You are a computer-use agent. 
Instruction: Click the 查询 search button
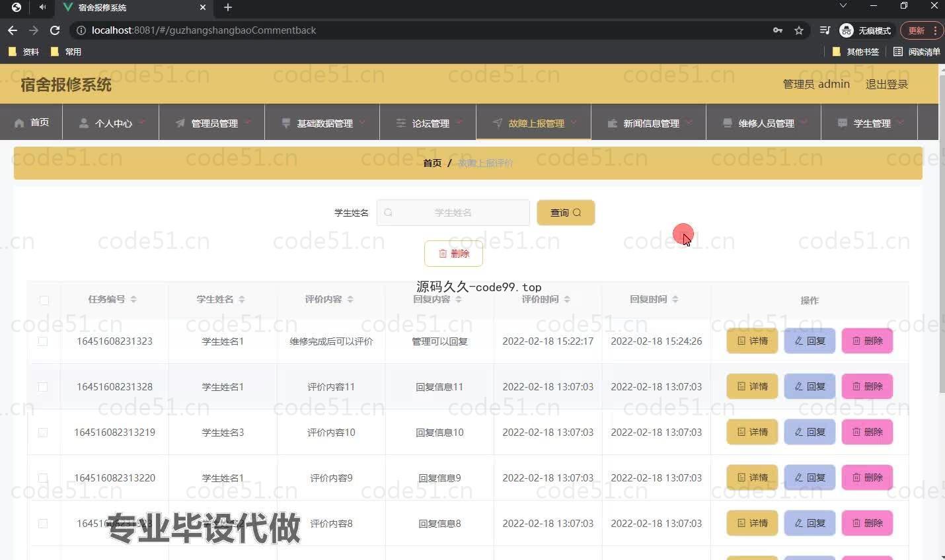(x=566, y=213)
